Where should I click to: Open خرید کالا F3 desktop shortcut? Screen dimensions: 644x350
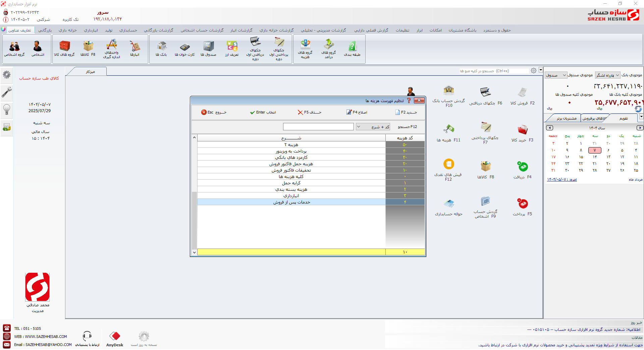tap(522, 133)
